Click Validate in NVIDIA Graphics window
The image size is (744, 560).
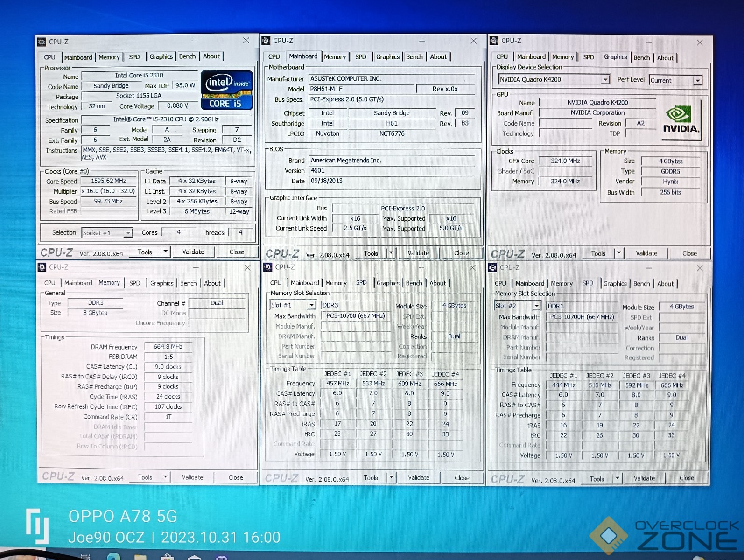(x=646, y=253)
